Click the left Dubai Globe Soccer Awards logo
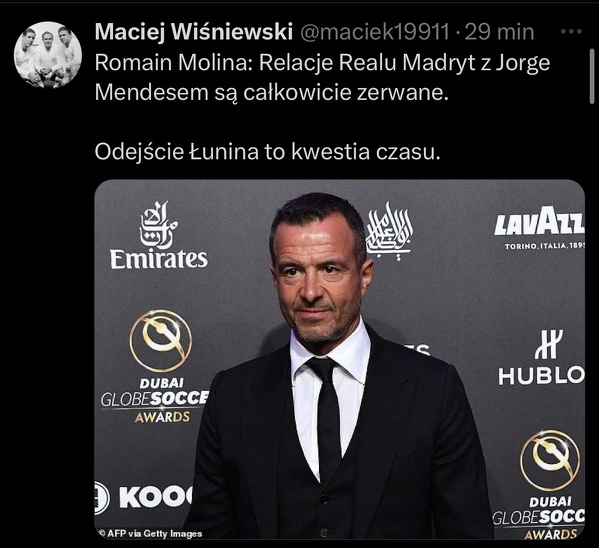599x548 pixels. 156,367
